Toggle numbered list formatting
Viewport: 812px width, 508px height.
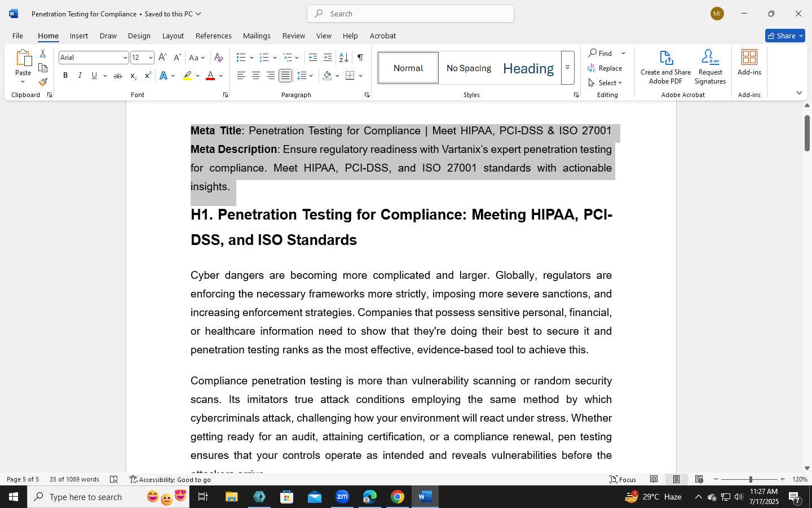tap(264, 58)
